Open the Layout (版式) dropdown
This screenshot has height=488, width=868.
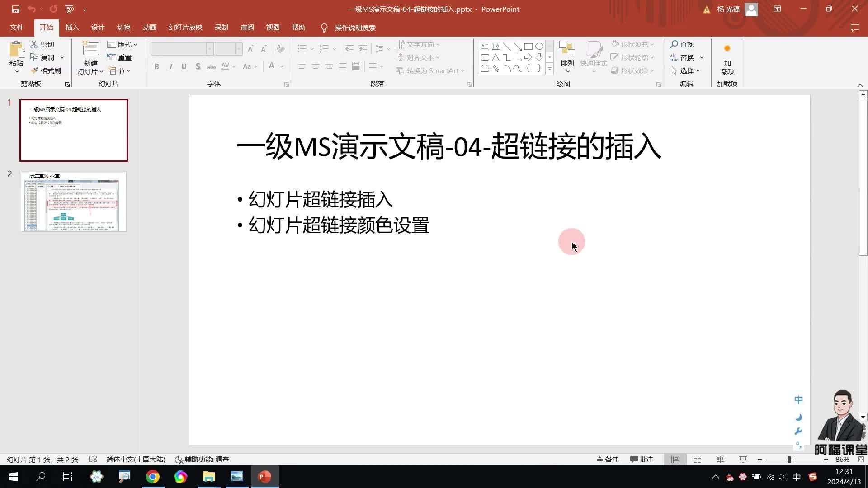(122, 44)
